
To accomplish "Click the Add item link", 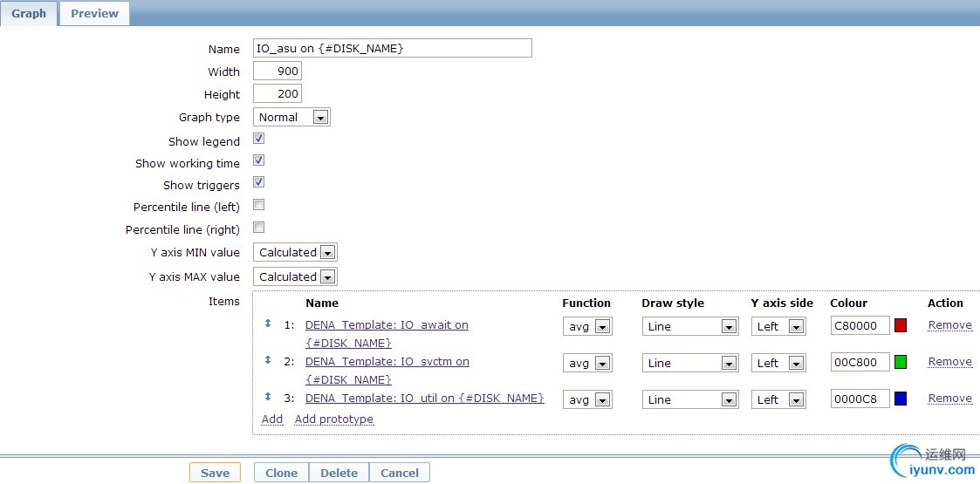I will pos(272,419).
